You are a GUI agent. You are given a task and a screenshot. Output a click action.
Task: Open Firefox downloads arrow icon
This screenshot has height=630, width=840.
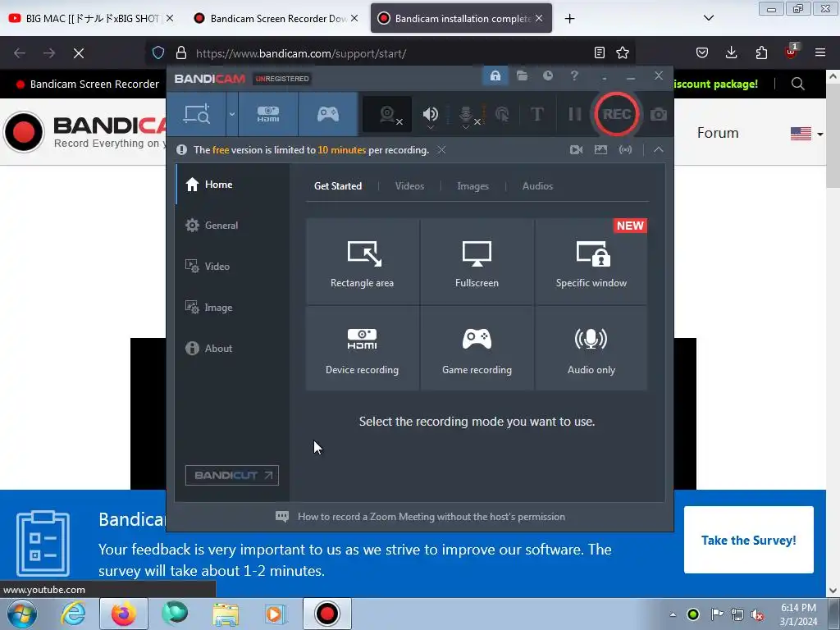[731, 52]
